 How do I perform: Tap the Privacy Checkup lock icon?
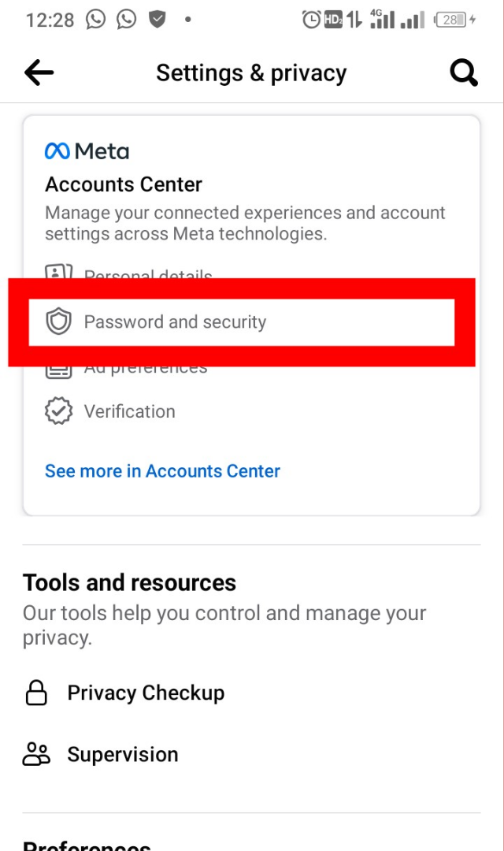[36, 693]
